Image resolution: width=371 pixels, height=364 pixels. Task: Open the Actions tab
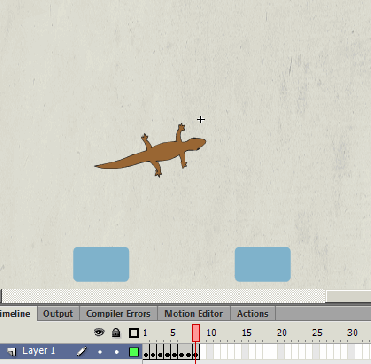[253, 314]
